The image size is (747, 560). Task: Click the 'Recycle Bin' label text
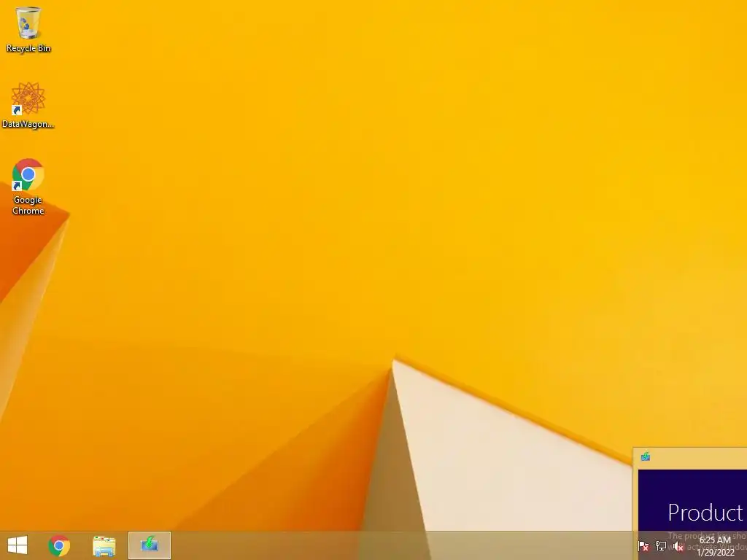[28, 48]
